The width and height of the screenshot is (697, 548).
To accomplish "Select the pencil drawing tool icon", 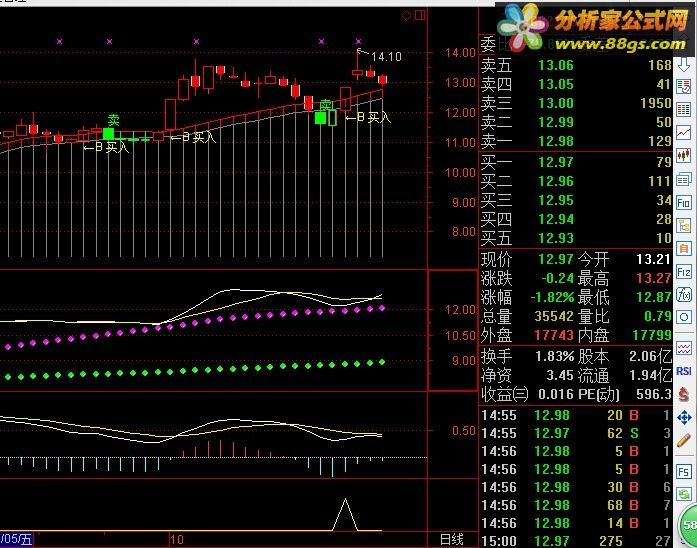I will [x=684, y=440].
